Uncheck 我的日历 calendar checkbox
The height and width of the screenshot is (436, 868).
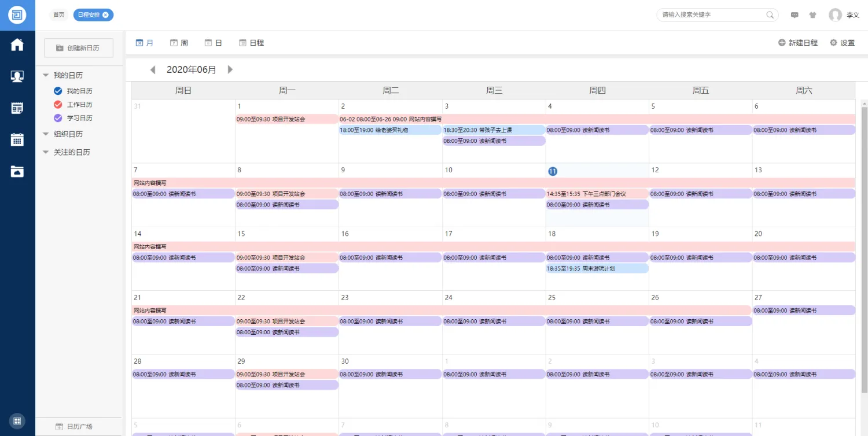pos(58,91)
